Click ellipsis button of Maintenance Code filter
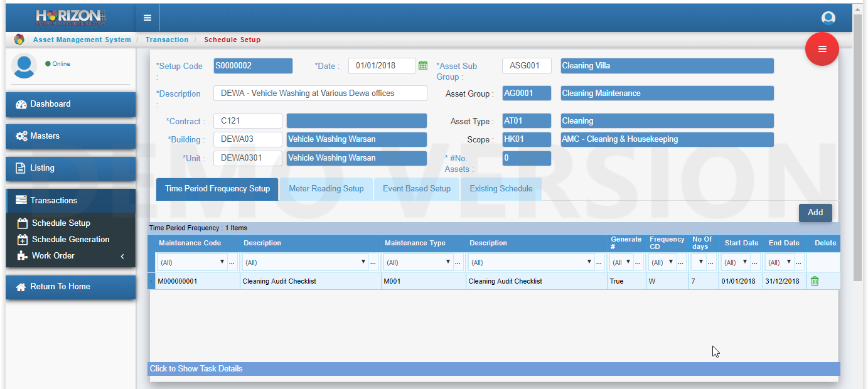The width and height of the screenshot is (868, 389). coord(232,262)
